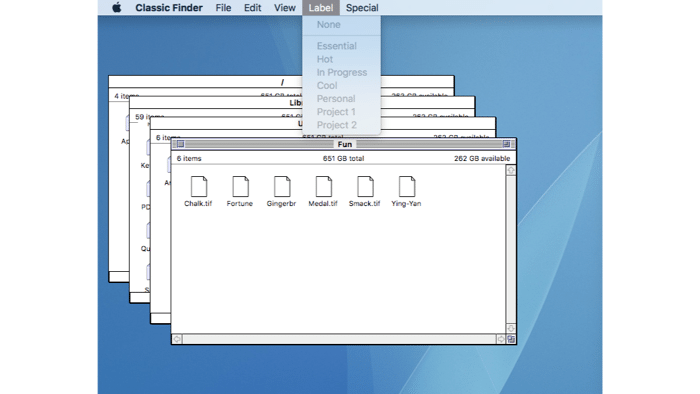This screenshot has width=700, height=394.
Task: Click the Medal.tif file name label
Action: [323, 203]
